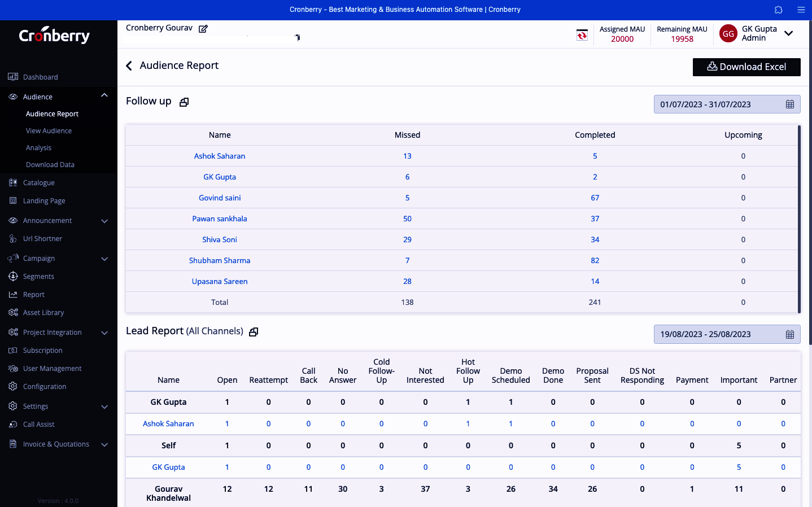Screen dimensions: 812x507
Task: Expand the Announcement sidebar menu
Action: pos(104,221)
